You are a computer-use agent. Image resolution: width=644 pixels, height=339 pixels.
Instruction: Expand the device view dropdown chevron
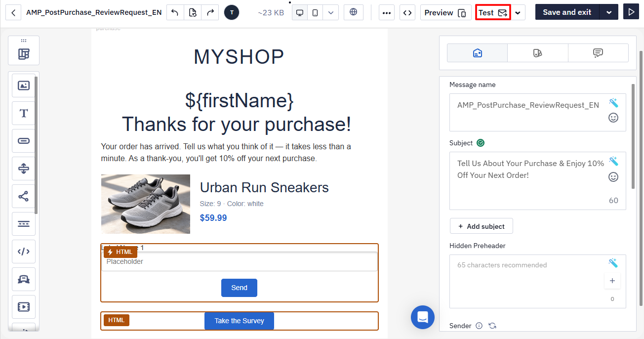(x=330, y=12)
